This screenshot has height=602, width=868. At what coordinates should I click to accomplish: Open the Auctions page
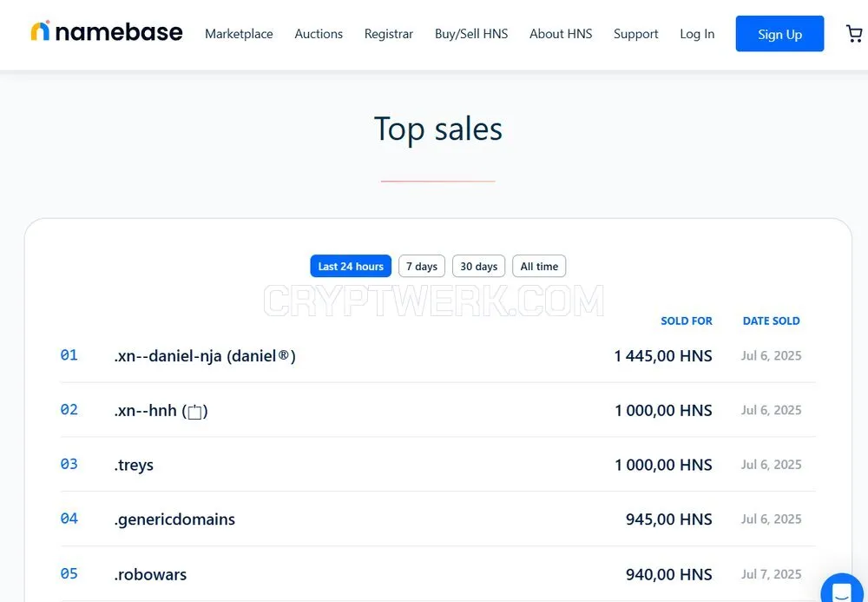pyautogui.click(x=319, y=34)
